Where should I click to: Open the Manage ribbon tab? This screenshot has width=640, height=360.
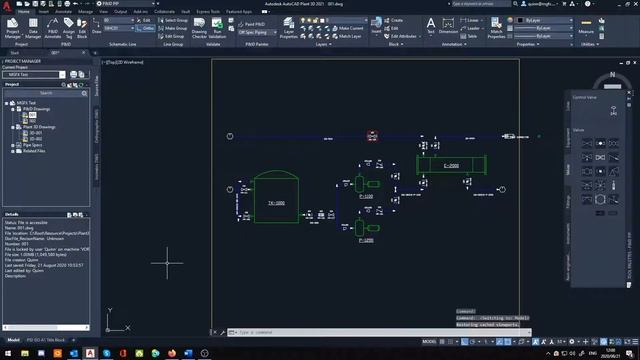(x=85, y=12)
